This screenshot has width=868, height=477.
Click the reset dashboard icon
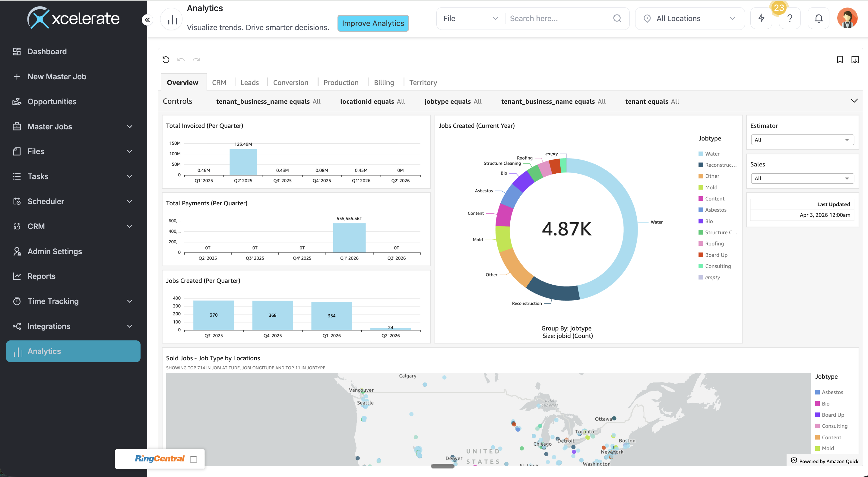pos(166,60)
